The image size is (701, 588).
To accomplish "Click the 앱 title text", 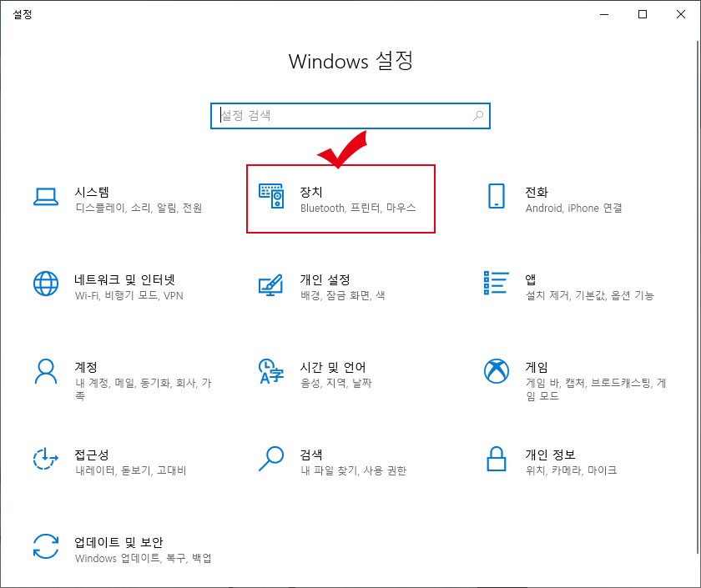I will [530, 279].
